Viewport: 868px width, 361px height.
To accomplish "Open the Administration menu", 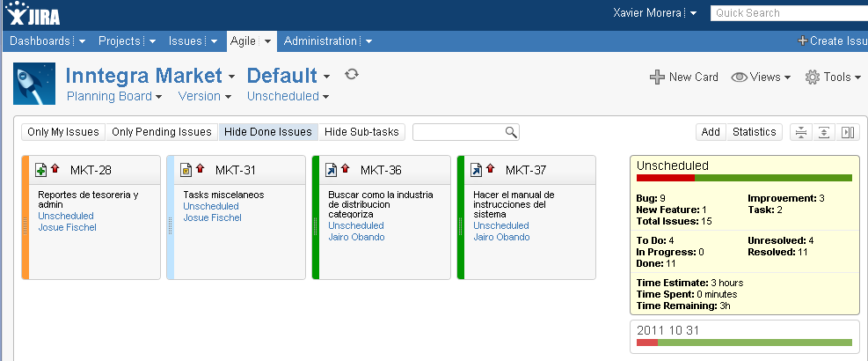I will [320, 41].
